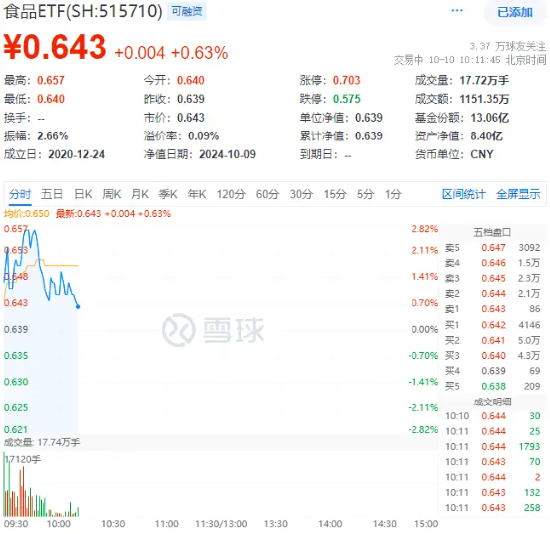The height and width of the screenshot is (534, 550).
Task: Select the 月K chart tab
Action: 140,194
